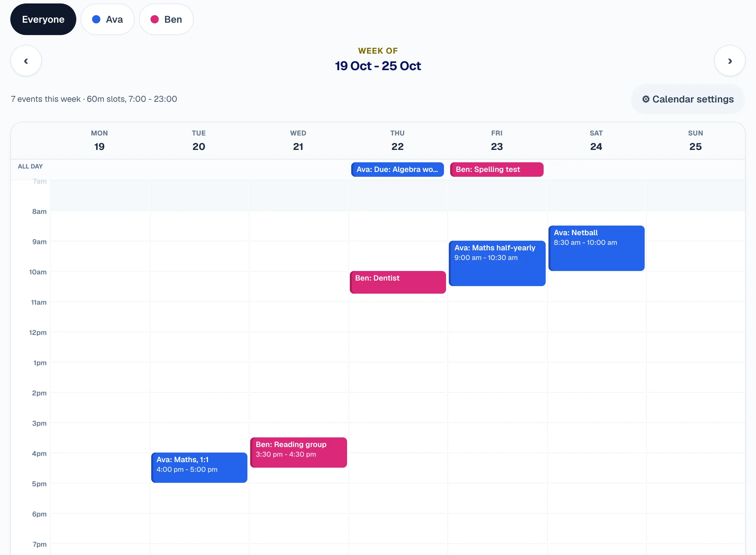
Task: Open the Ben: Reading group event
Action: coord(299,453)
